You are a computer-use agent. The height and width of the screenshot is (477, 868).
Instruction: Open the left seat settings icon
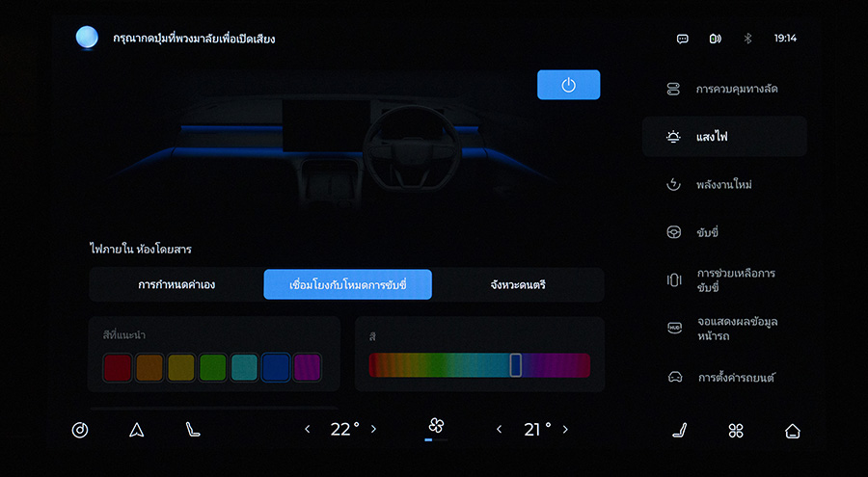pyautogui.click(x=193, y=430)
